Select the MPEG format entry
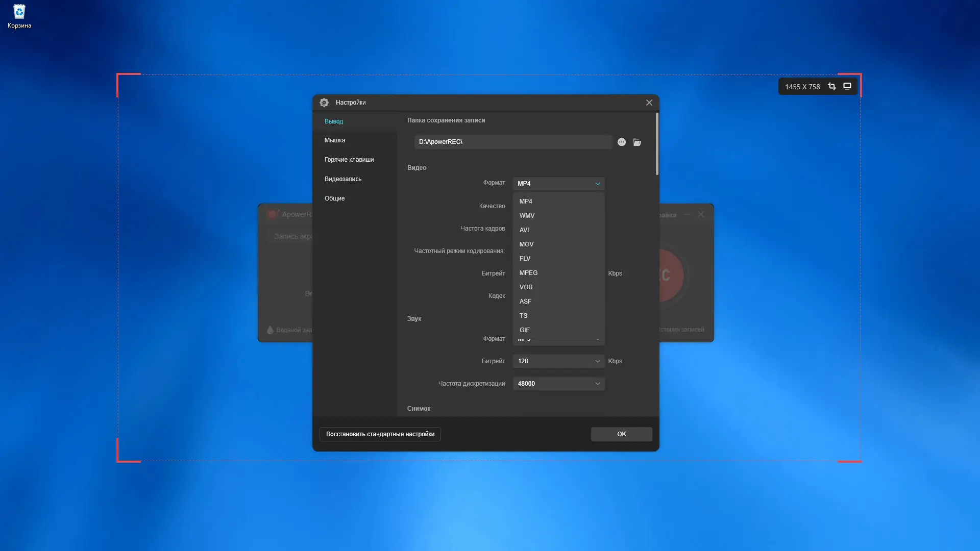 [528, 273]
